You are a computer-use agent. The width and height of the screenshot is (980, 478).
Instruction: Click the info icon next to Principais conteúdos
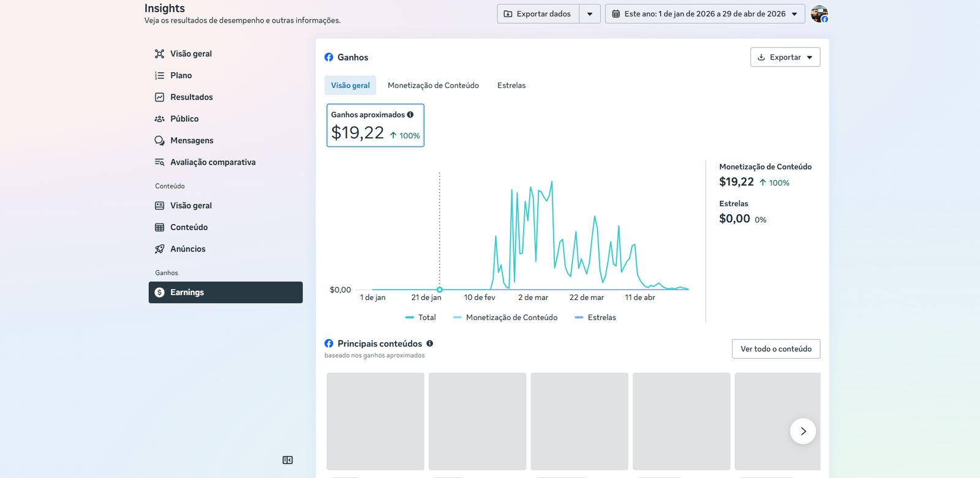430,343
